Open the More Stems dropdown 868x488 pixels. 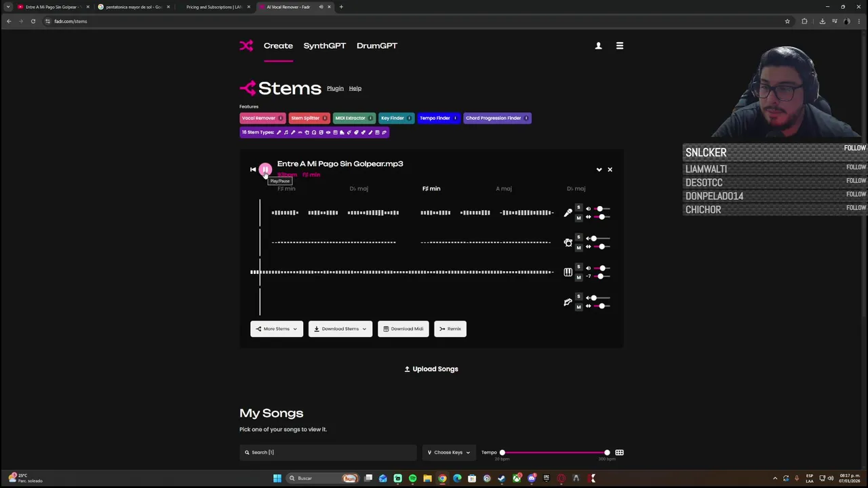pos(277,329)
